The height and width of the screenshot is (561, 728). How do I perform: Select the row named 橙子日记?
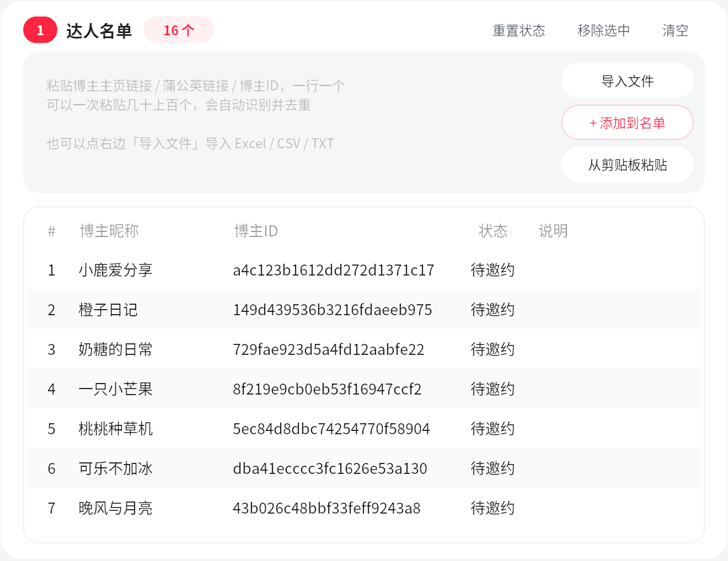pos(364,309)
